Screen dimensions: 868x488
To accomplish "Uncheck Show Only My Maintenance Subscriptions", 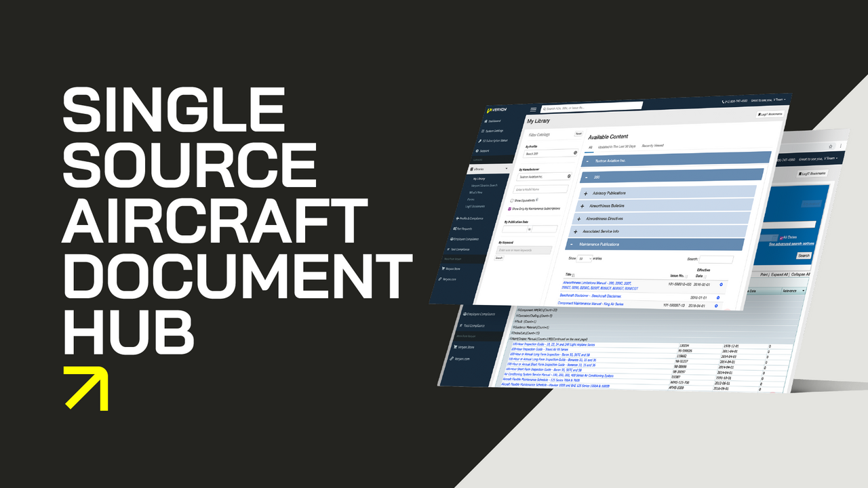I will (x=509, y=209).
